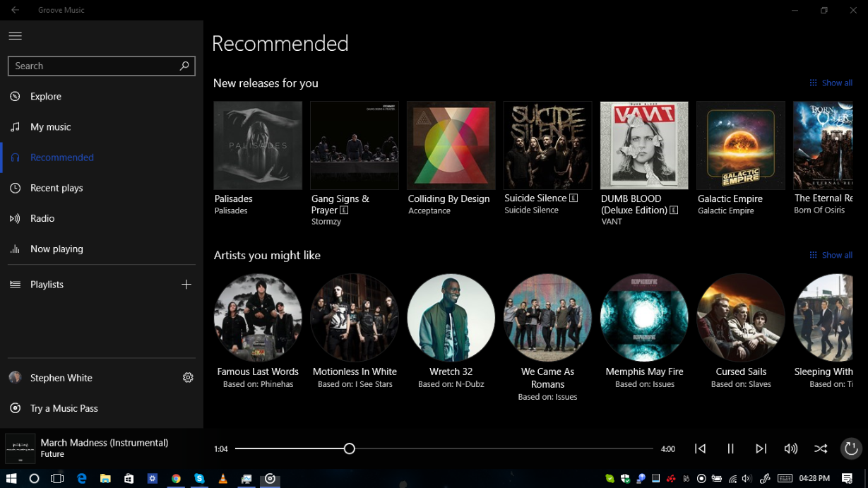Viewport: 868px width, 488px height.
Task: Click Groove Music taskbar icon
Action: coord(270,478)
